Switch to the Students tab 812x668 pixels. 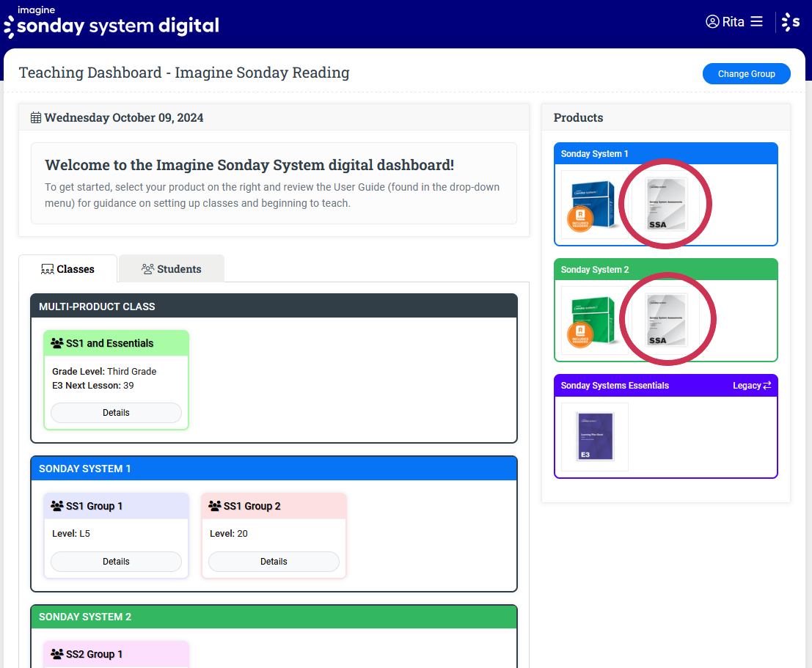[172, 269]
